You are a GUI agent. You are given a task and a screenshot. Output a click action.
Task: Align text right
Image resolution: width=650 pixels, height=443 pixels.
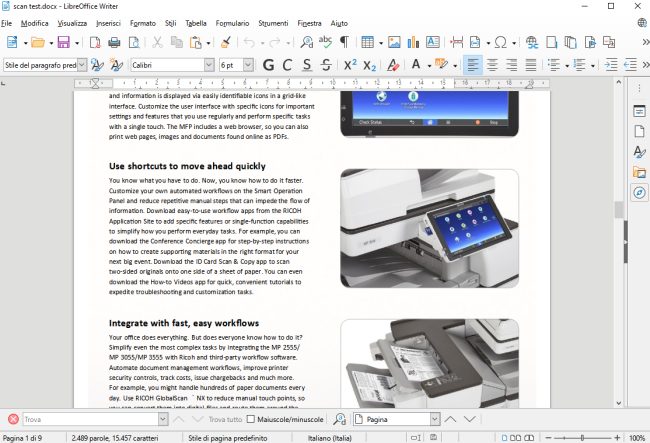pyautogui.click(x=512, y=65)
